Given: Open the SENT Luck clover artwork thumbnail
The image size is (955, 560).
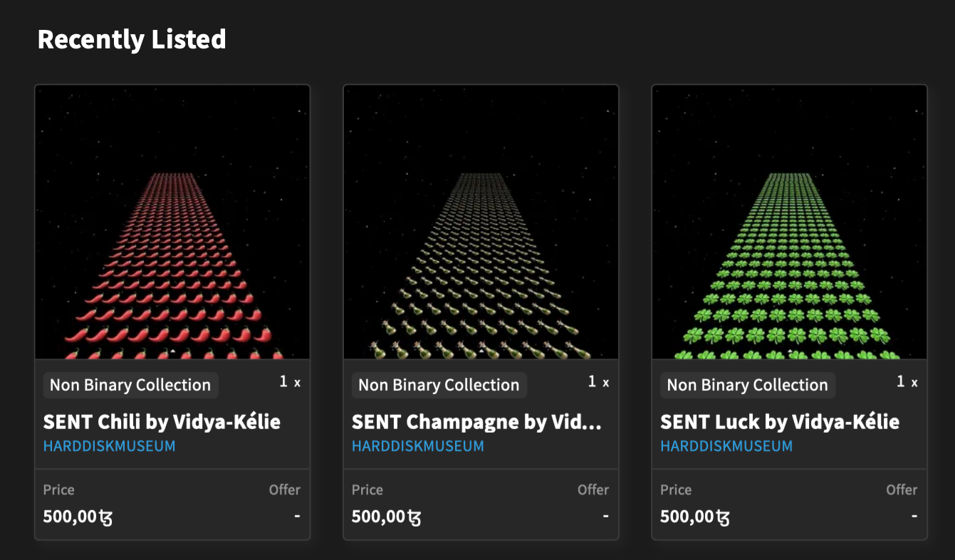Looking at the screenshot, I should coord(789,222).
